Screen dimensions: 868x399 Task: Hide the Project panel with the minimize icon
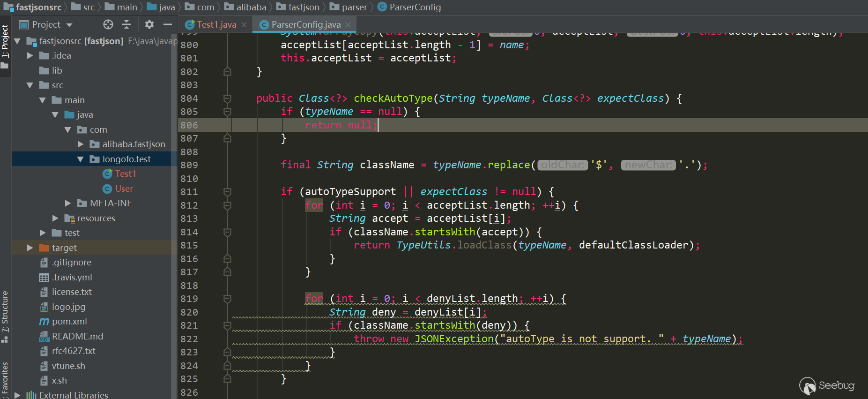(x=168, y=24)
